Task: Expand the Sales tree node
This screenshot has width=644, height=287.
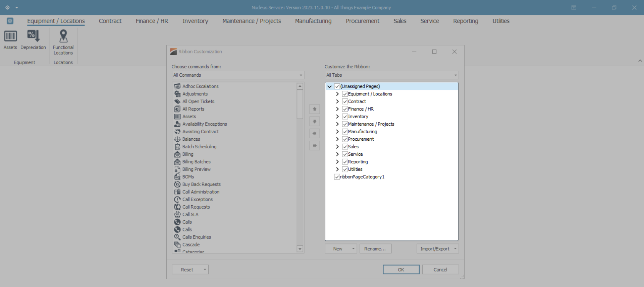Action: (x=337, y=147)
